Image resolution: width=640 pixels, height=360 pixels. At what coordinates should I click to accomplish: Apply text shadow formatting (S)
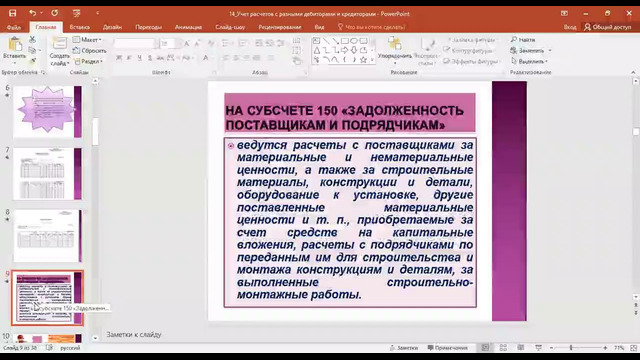tap(150, 58)
